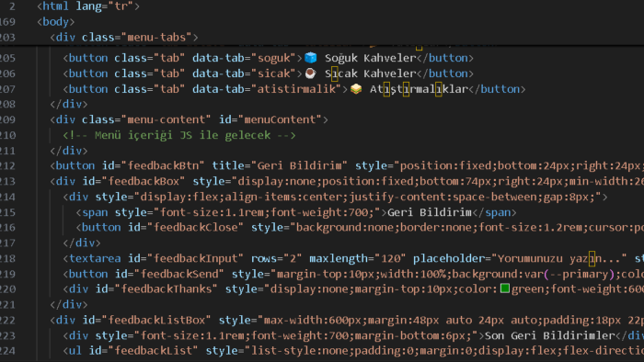The height and width of the screenshot is (362, 644).
Task: Click the sandwich emoji before Atıştırmalıklar
Action: pos(356,89)
